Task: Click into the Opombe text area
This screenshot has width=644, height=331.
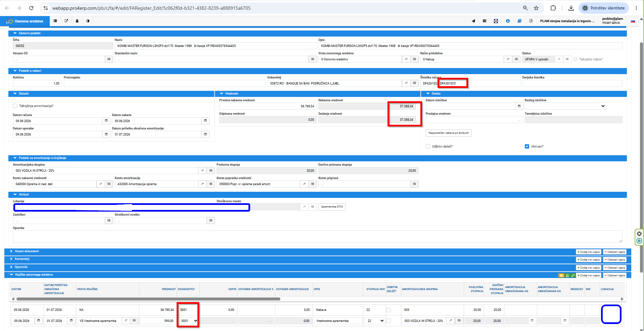Action: [x=317, y=236]
